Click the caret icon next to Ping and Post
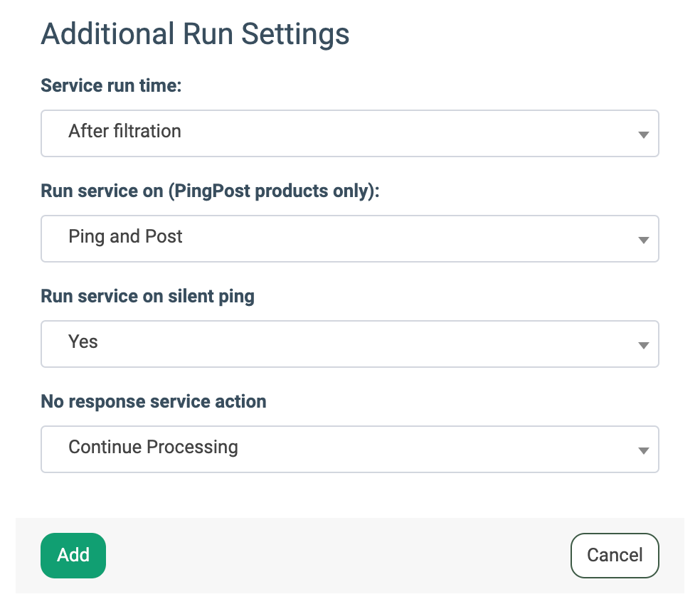 tap(643, 240)
